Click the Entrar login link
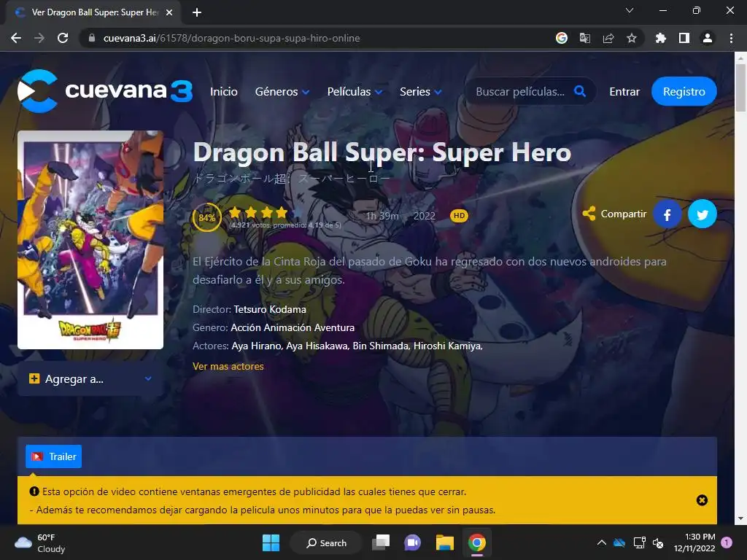747x560 pixels. tap(624, 91)
